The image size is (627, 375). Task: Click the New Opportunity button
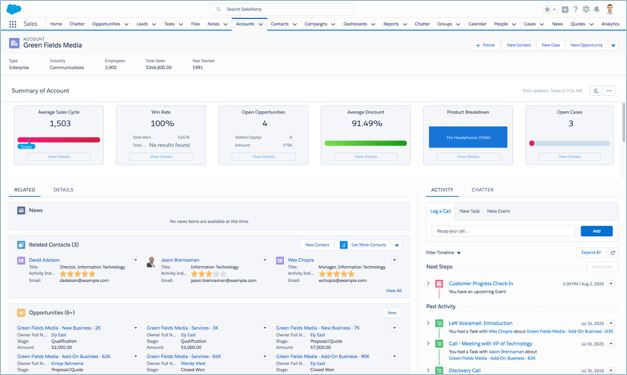tap(586, 45)
